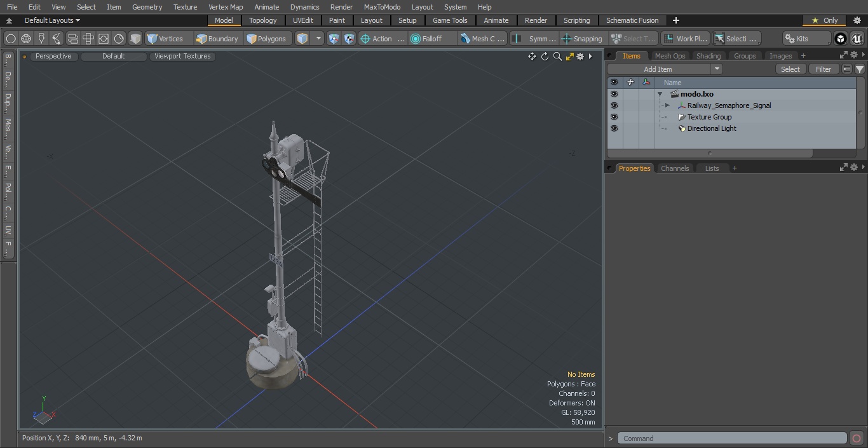Viewport: 868px width, 448px height.
Task: Add a new tab next to Images
Action: tap(803, 56)
